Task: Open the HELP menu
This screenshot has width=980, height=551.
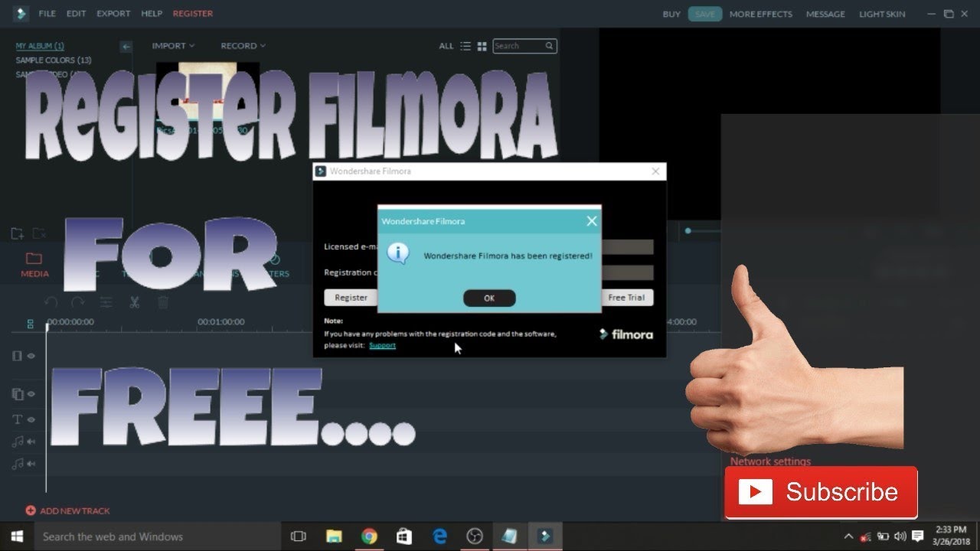Action: (x=152, y=14)
